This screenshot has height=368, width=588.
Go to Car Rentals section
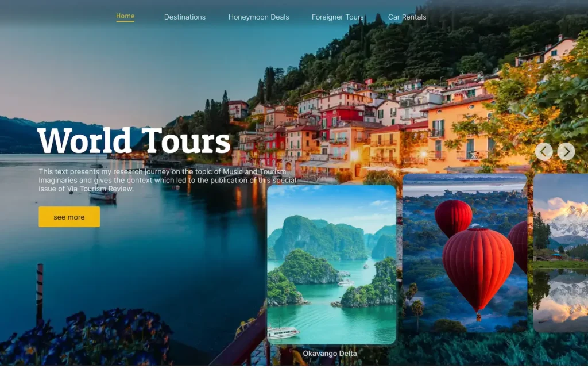pos(407,17)
